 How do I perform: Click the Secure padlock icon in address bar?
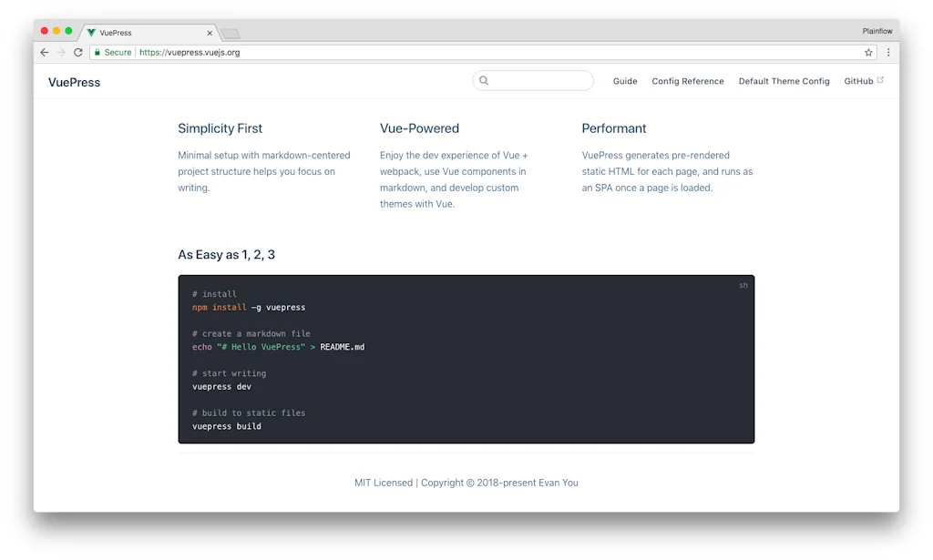[x=97, y=52]
